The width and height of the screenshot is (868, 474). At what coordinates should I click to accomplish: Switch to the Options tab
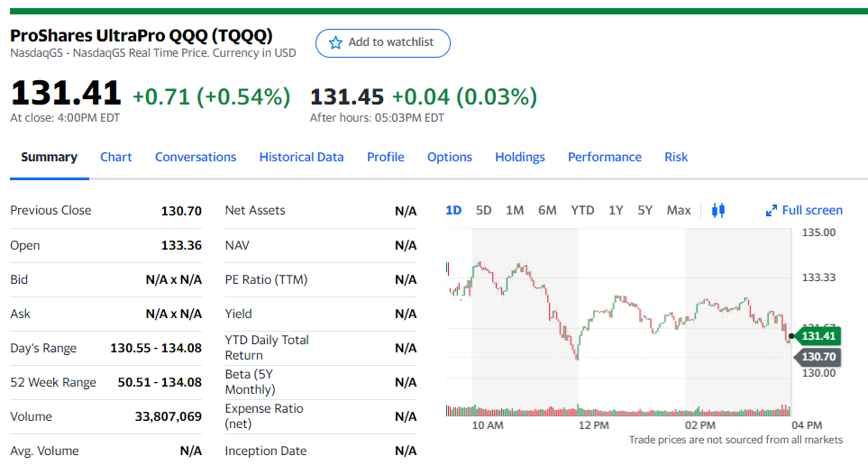450,158
